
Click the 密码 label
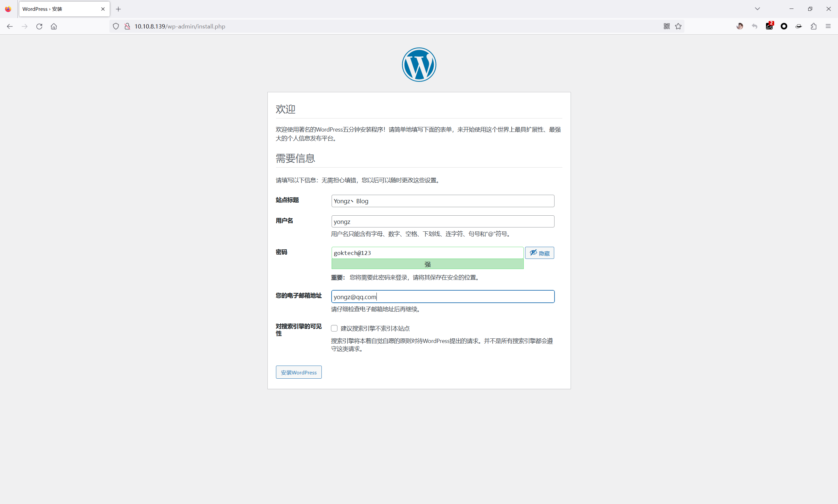(281, 252)
